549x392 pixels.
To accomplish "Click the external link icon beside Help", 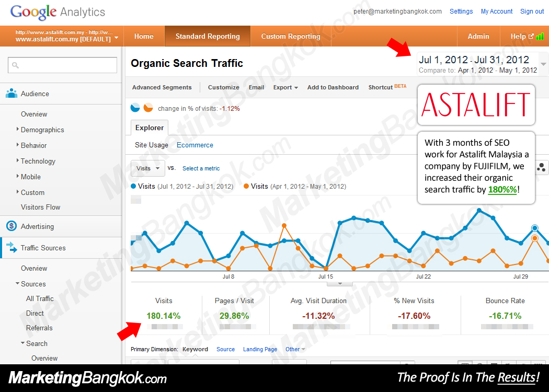I will pyautogui.click(x=531, y=36).
